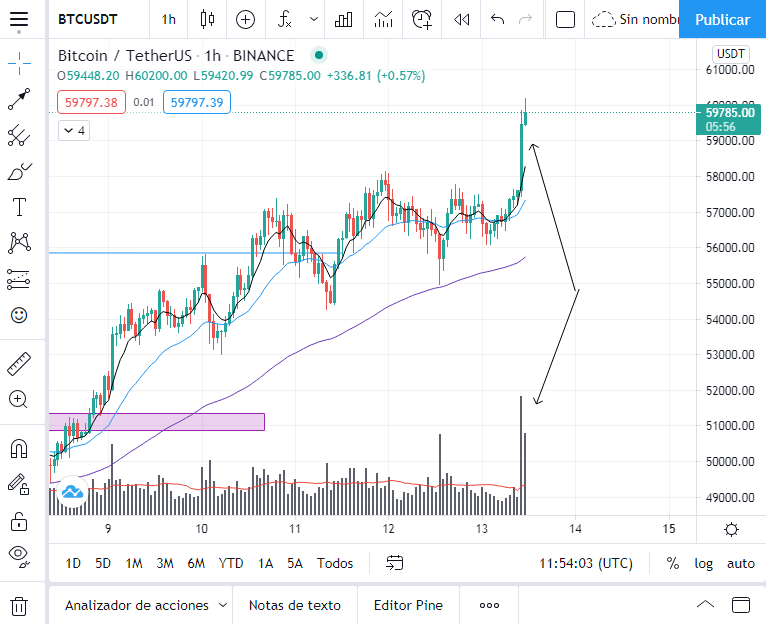The width and height of the screenshot is (766, 624).
Task: Open layout selection square icon
Action: 565,20
